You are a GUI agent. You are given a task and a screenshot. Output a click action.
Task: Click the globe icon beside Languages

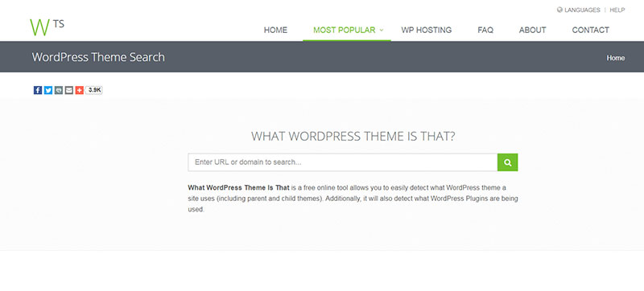click(559, 10)
